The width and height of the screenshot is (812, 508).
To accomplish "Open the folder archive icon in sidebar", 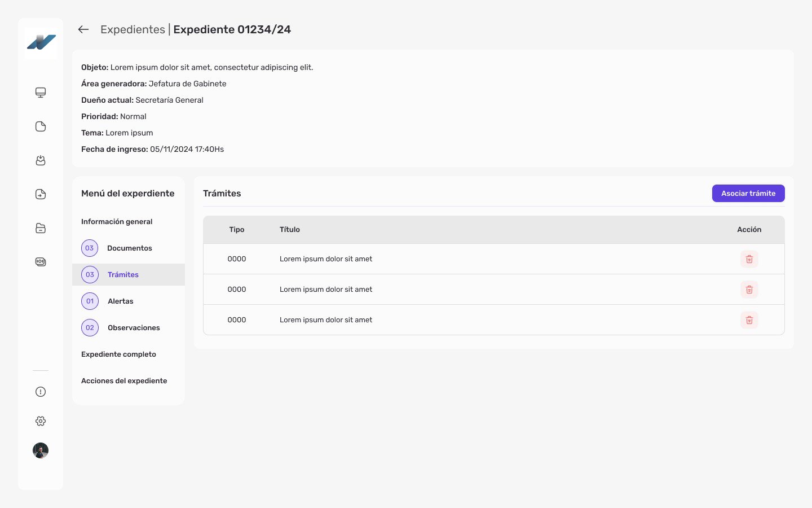I will (x=41, y=228).
